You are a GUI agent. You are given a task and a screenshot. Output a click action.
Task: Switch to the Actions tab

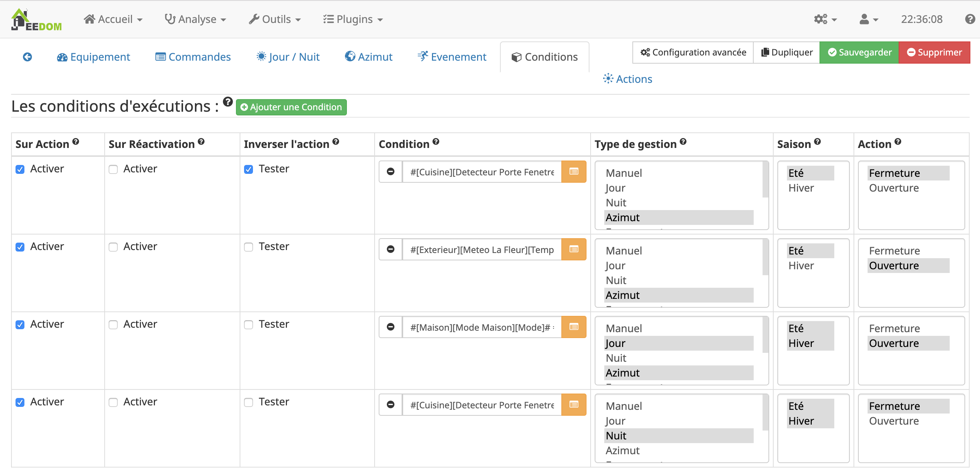(628, 79)
